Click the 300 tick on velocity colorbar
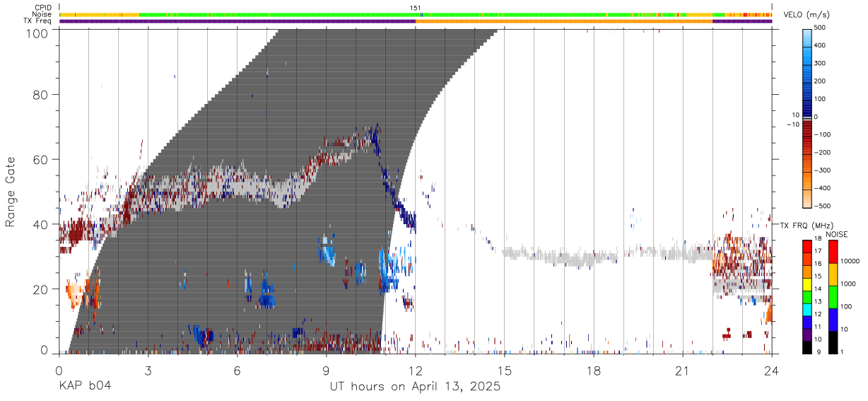Image resolution: width=868 pixels, height=401 pixels. [821, 64]
